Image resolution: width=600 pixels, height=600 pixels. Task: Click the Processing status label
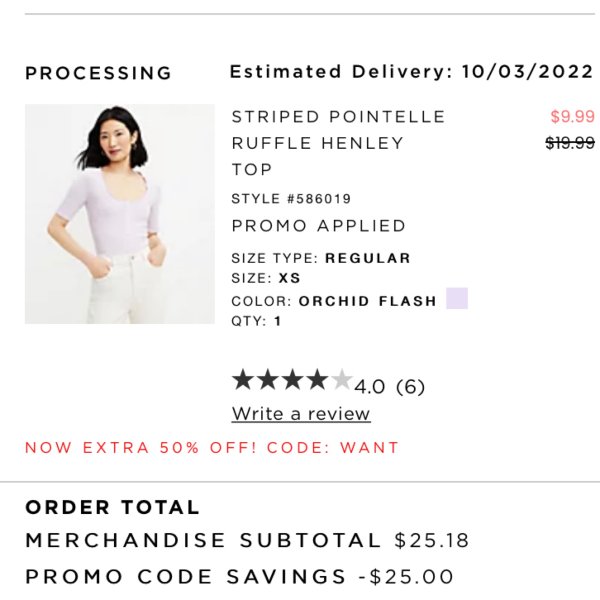pyautogui.click(x=98, y=73)
